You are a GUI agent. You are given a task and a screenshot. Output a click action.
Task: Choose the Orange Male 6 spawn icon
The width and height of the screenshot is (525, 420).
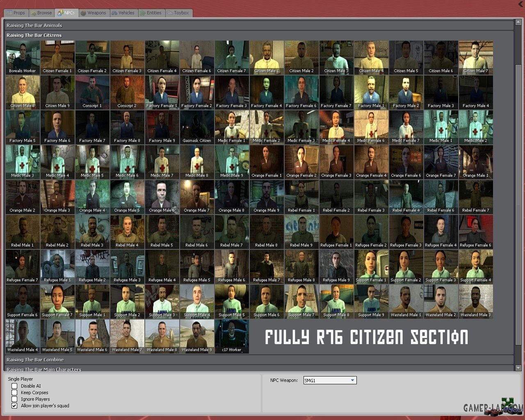(162, 197)
